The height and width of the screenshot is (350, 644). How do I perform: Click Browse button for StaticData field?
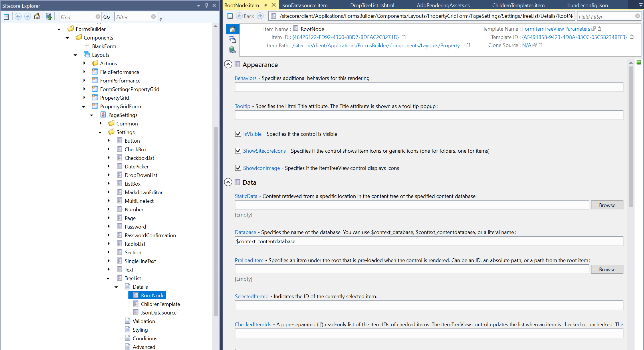coord(607,205)
